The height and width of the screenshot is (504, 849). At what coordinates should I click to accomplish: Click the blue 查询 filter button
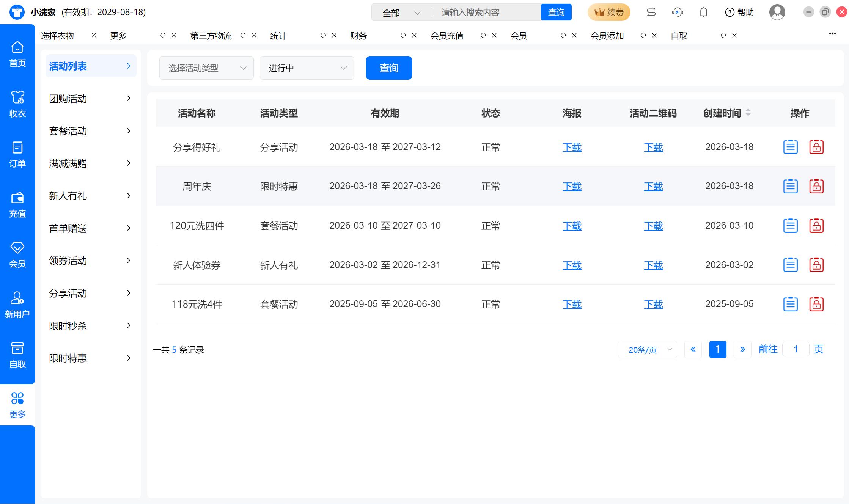(x=388, y=68)
